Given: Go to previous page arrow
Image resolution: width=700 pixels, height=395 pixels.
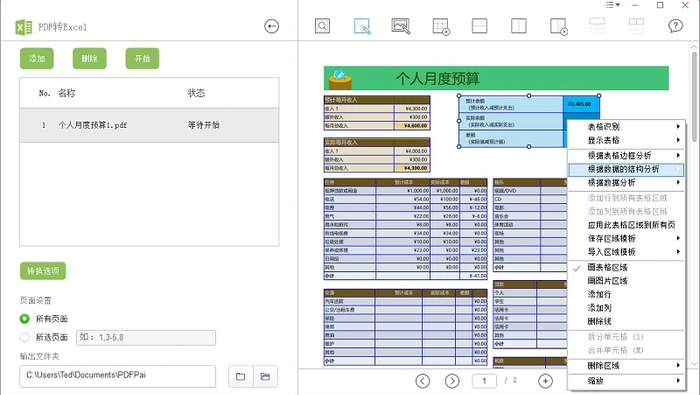Looking at the screenshot, I should [x=422, y=381].
